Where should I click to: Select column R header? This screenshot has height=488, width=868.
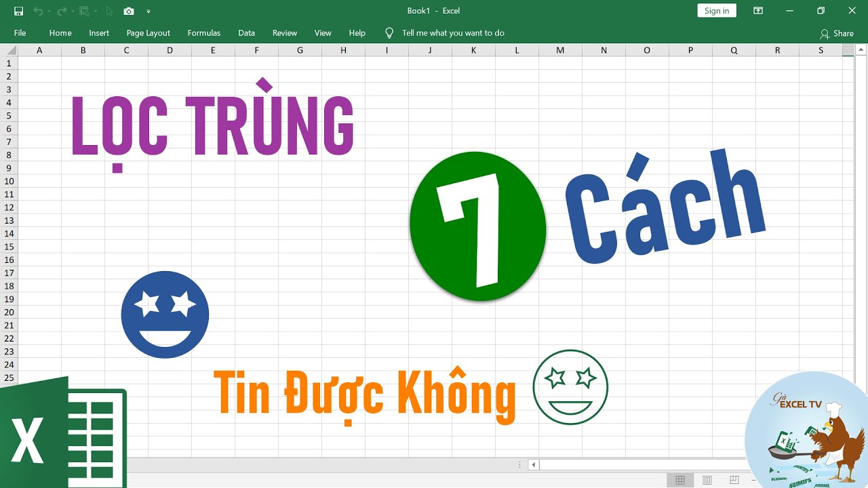[777, 50]
